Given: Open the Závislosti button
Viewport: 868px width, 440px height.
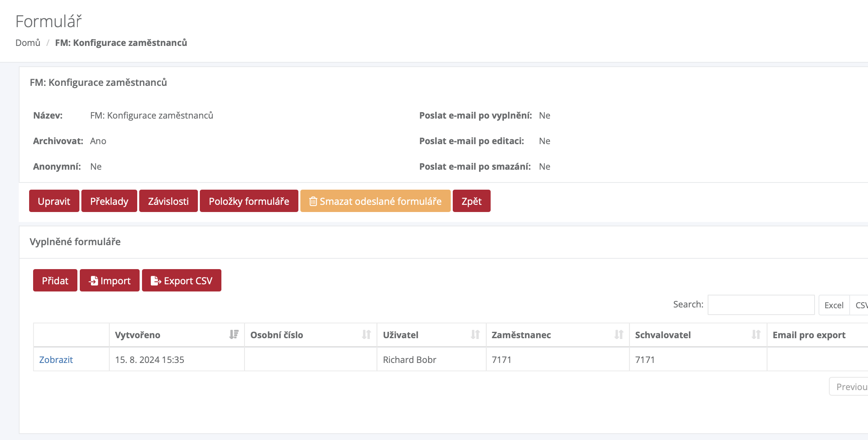Looking at the screenshot, I should click(x=168, y=201).
